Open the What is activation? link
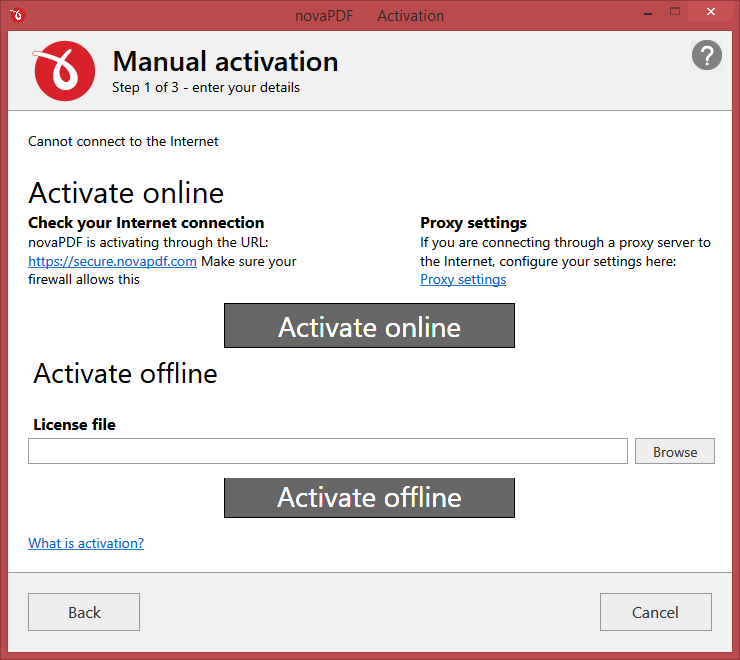The height and width of the screenshot is (660, 740). point(86,543)
